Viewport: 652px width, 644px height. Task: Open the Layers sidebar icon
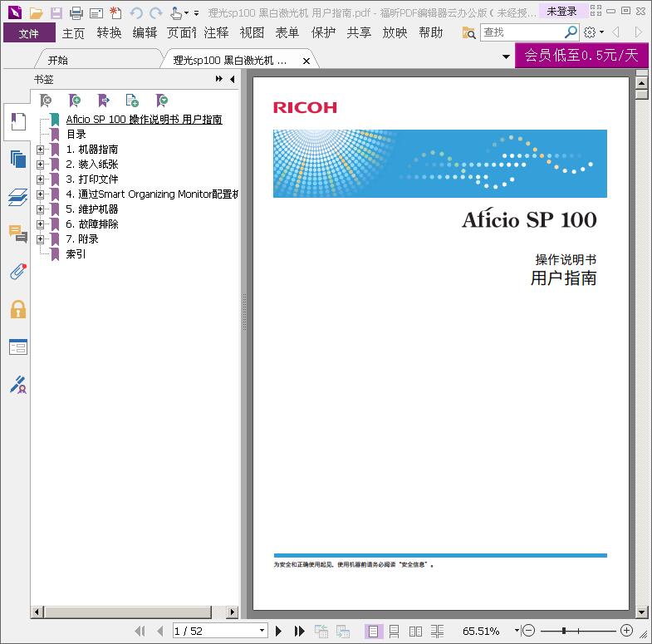point(18,197)
